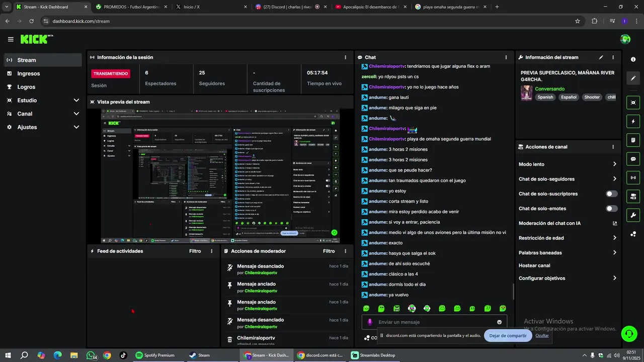
Task: Expand the Ajustes sidebar section
Action: [x=43, y=127]
